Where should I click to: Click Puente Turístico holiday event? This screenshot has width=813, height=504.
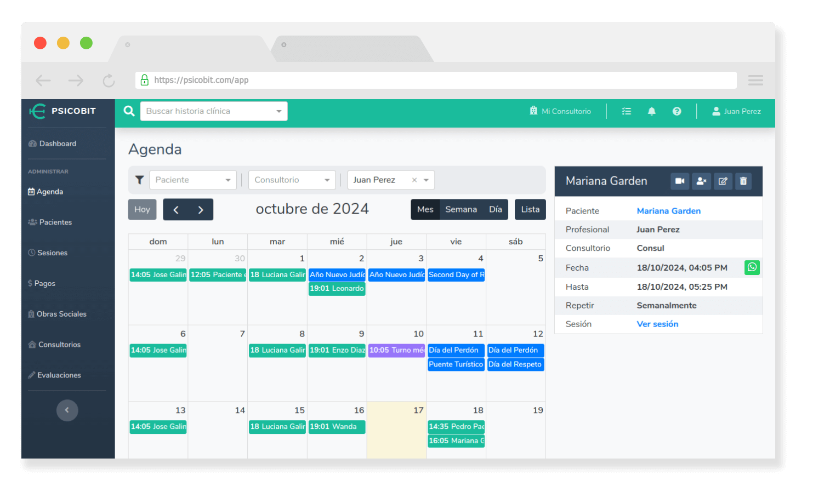(456, 365)
